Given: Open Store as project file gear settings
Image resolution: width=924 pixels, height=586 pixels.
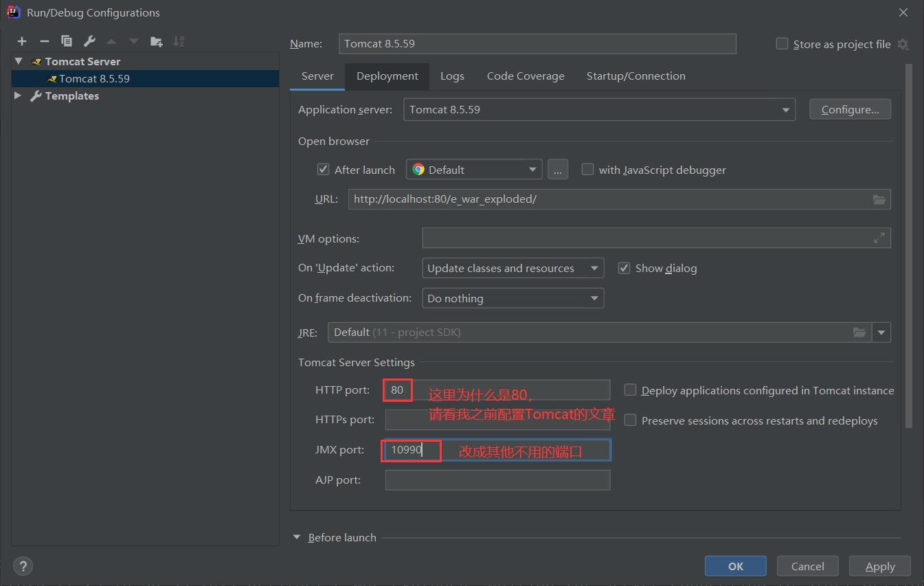Looking at the screenshot, I should click(x=903, y=44).
